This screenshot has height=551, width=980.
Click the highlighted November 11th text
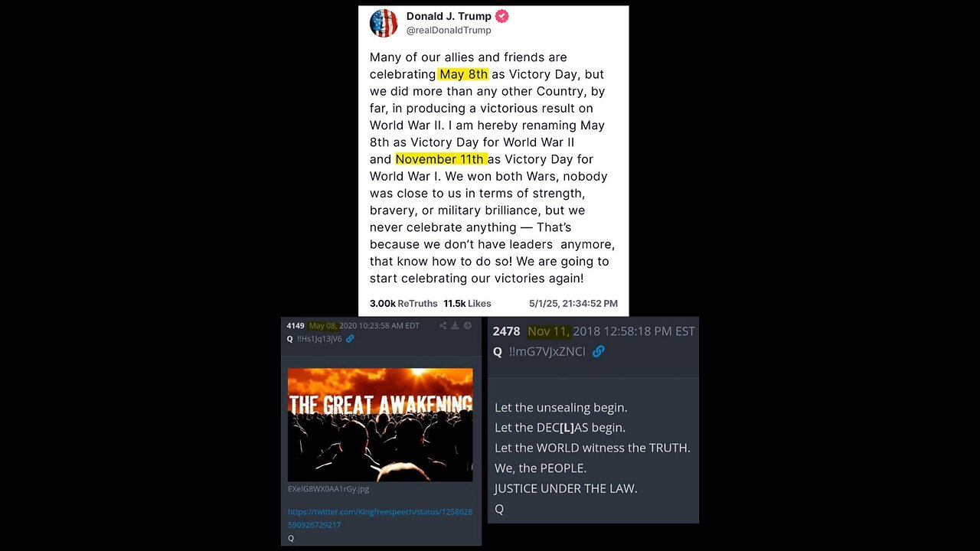[x=440, y=159]
